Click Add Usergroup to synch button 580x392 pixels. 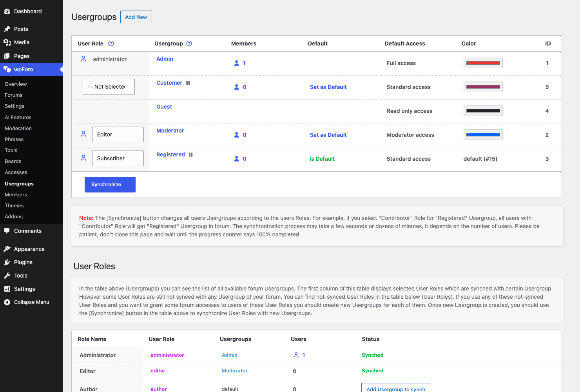pyautogui.click(x=396, y=388)
